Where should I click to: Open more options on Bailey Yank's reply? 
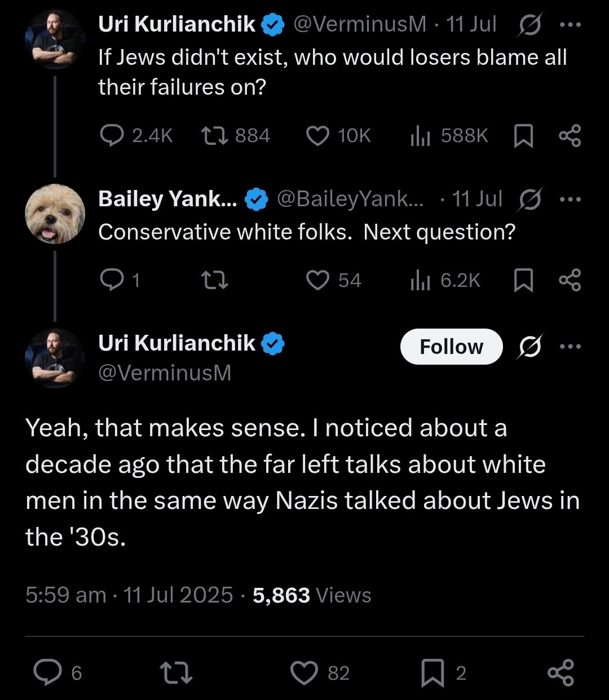[x=570, y=199]
